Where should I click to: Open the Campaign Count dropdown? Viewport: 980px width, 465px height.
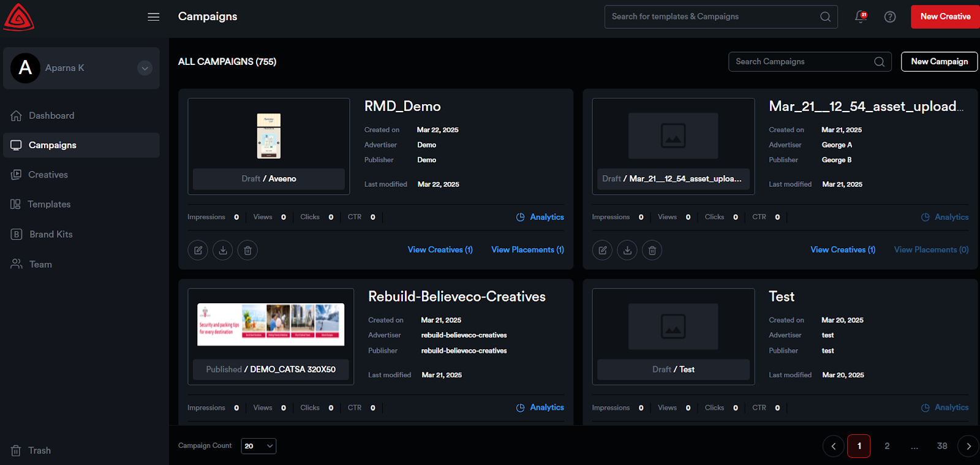tap(258, 446)
